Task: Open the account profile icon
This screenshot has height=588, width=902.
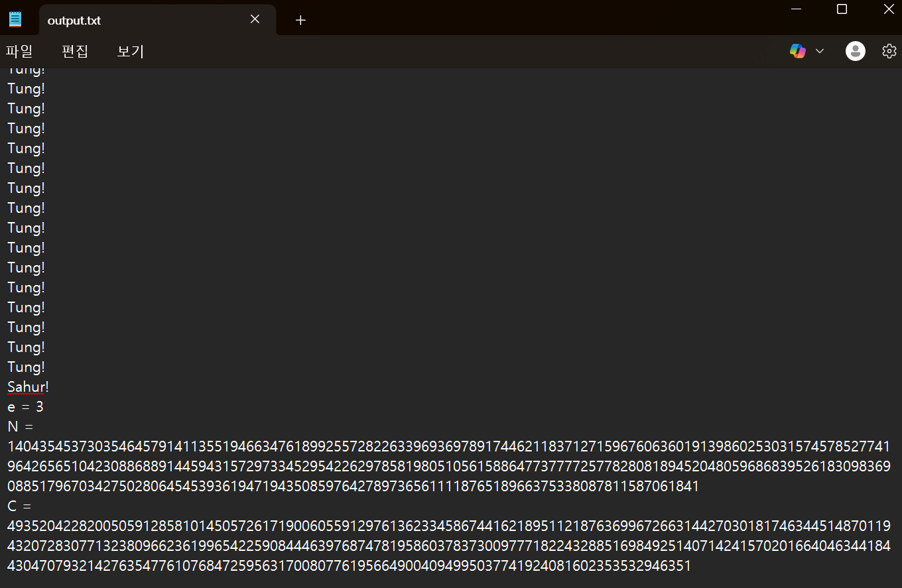Action: pyautogui.click(x=855, y=50)
